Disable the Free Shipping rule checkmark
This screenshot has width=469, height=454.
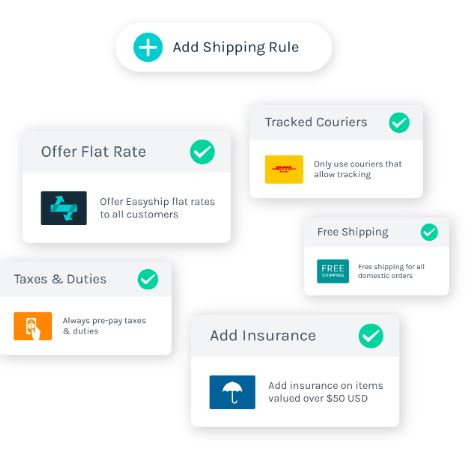(x=429, y=232)
